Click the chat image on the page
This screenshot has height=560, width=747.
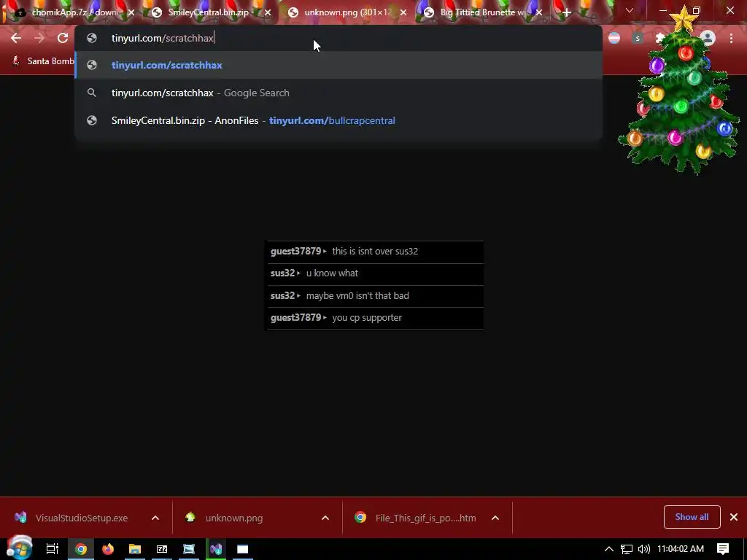coord(375,285)
